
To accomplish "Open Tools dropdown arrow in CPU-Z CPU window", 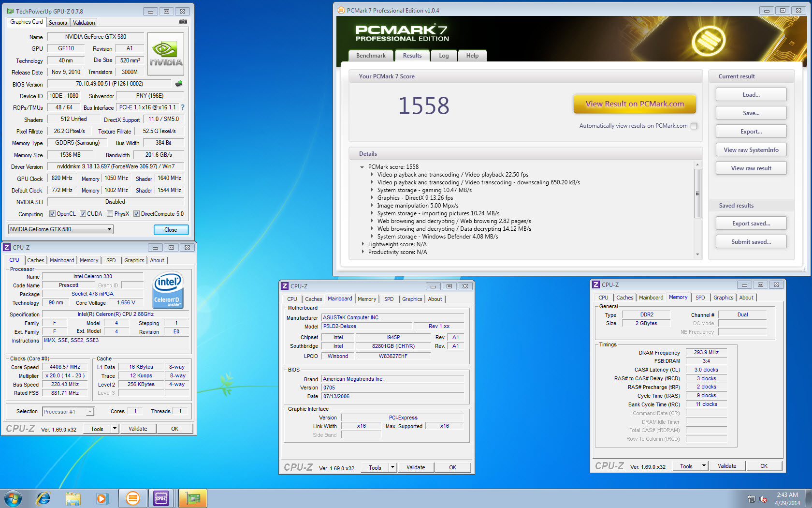I will pos(115,429).
